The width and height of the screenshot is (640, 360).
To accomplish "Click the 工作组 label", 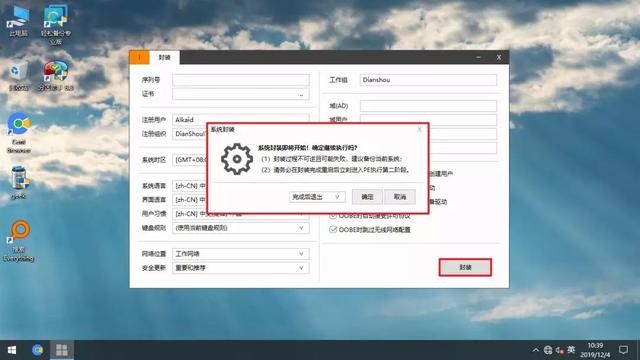I will 338,80.
